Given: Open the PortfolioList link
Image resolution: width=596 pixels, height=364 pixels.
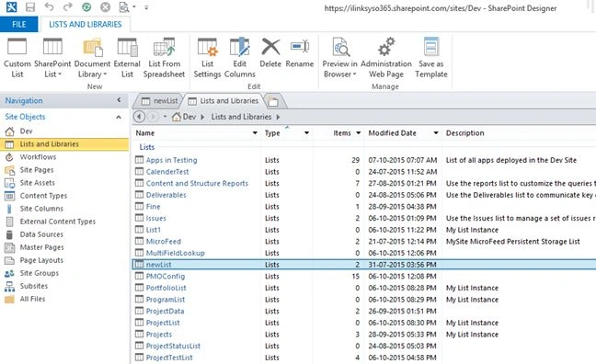Looking at the screenshot, I should click(x=166, y=288).
